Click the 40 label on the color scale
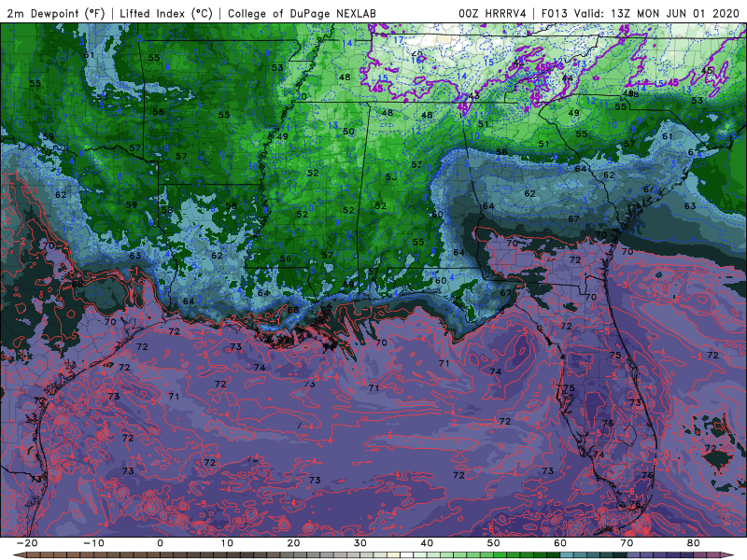The width and height of the screenshot is (747, 560). [x=427, y=543]
